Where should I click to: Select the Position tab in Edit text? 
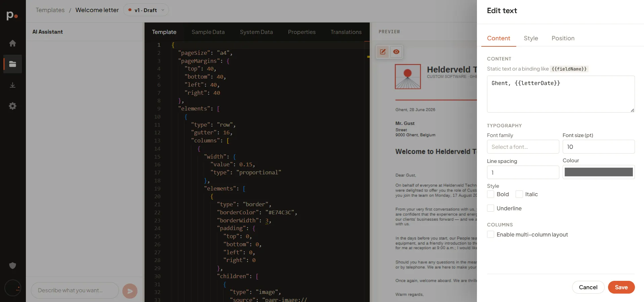563,38
